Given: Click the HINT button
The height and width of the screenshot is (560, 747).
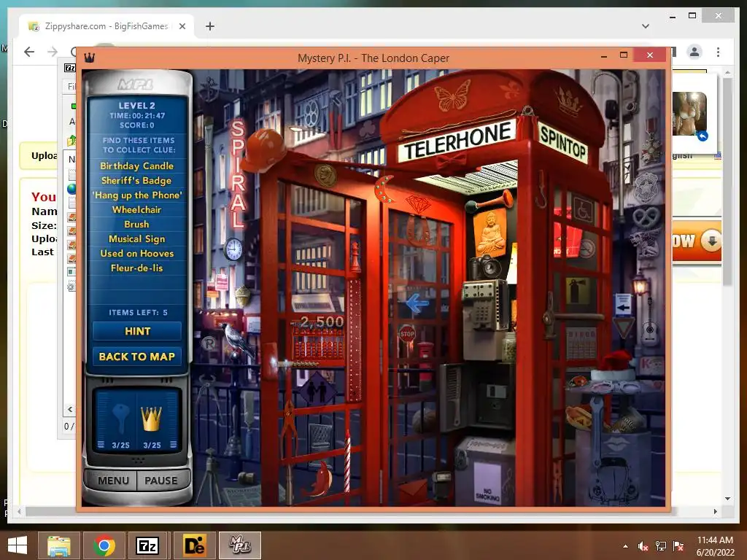Looking at the screenshot, I should coord(137,331).
